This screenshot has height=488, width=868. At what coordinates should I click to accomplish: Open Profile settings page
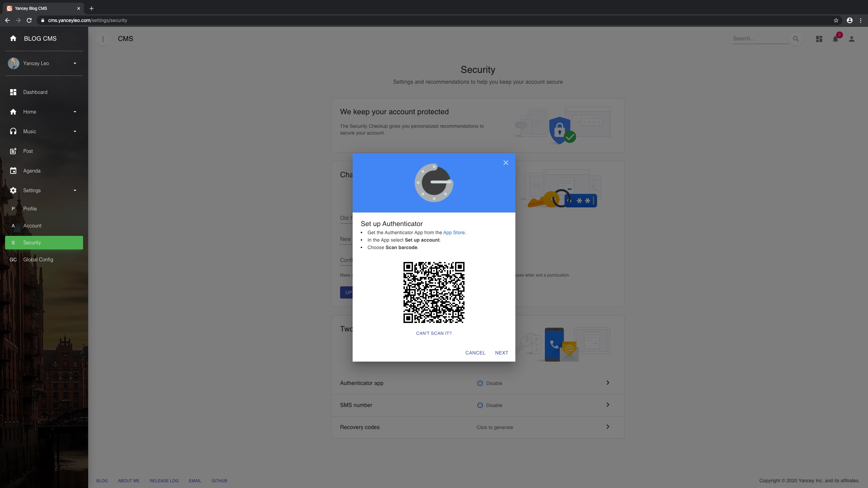pyautogui.click(x=44, y=209)
